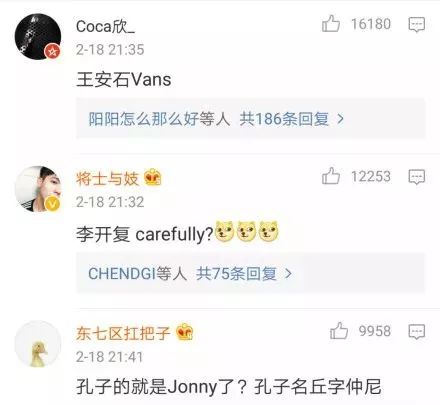The height and width of the screenshot is (405, 440).
Task: Click replier name CHENDGI
Action: [122, 273]
